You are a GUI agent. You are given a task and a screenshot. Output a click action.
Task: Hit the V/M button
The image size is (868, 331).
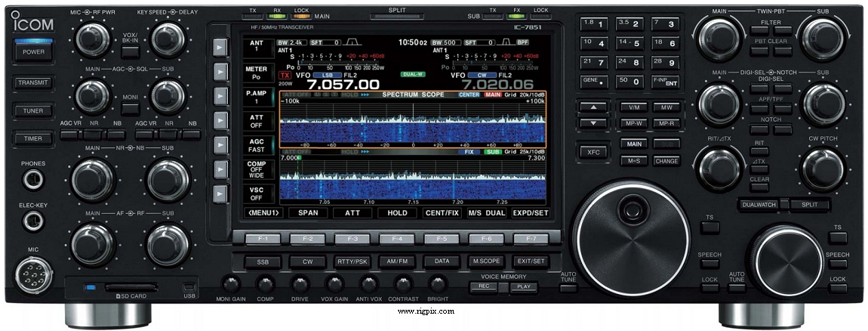point(633,107)
